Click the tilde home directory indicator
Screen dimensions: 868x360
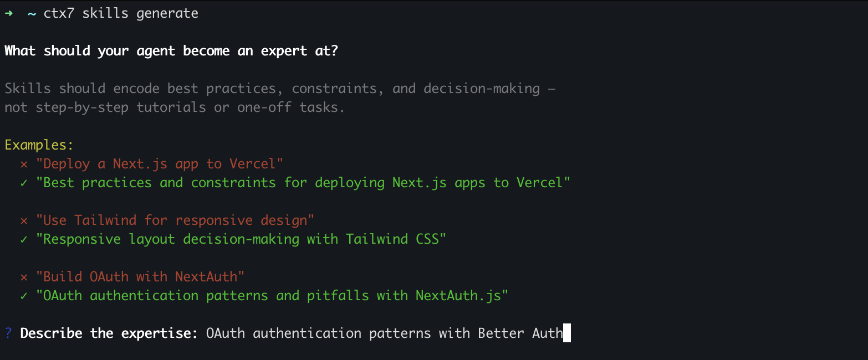click(32, 13)
